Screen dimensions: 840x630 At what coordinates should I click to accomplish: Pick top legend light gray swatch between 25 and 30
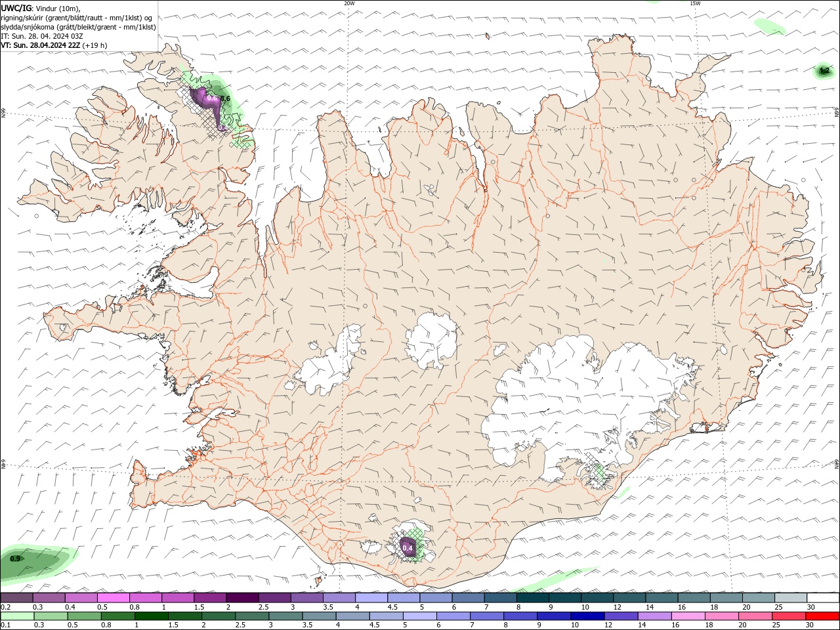[x=791, y=598]
